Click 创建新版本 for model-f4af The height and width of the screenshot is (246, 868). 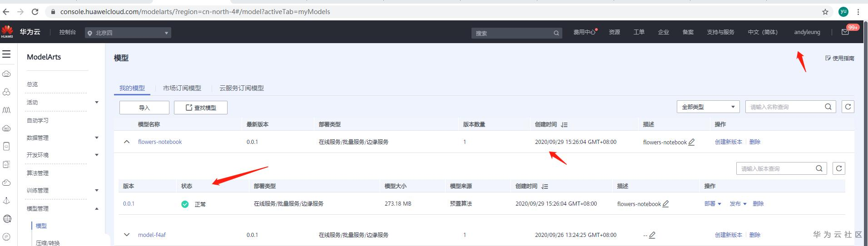(x=729, y=235)
